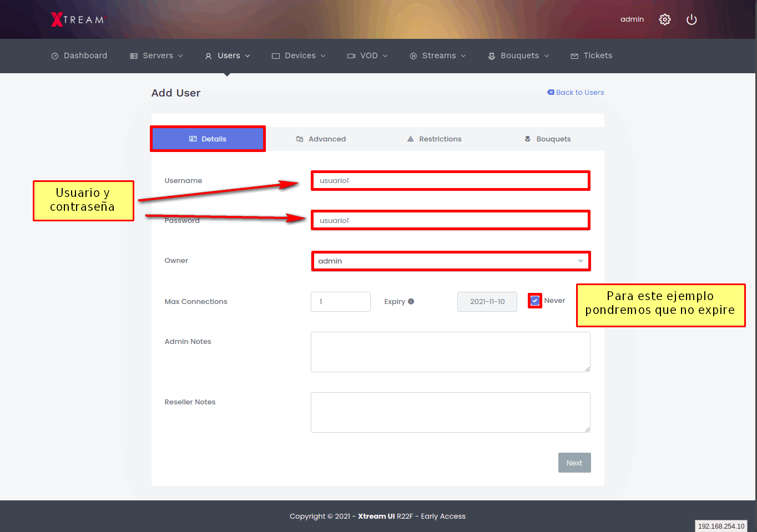The width and height of the screenshot is (757, 532).
Task: Focus the Admin Notes text area
Action: click(x=450, y=352)
